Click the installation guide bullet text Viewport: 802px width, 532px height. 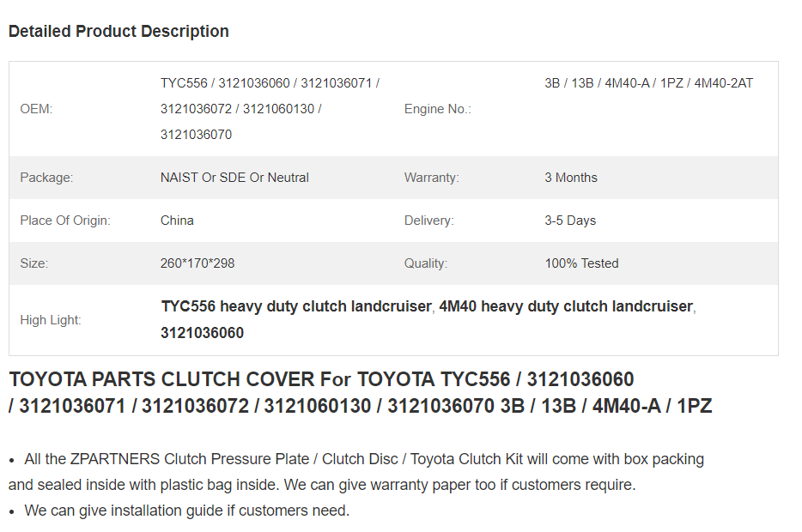click(x=186, y=511)
